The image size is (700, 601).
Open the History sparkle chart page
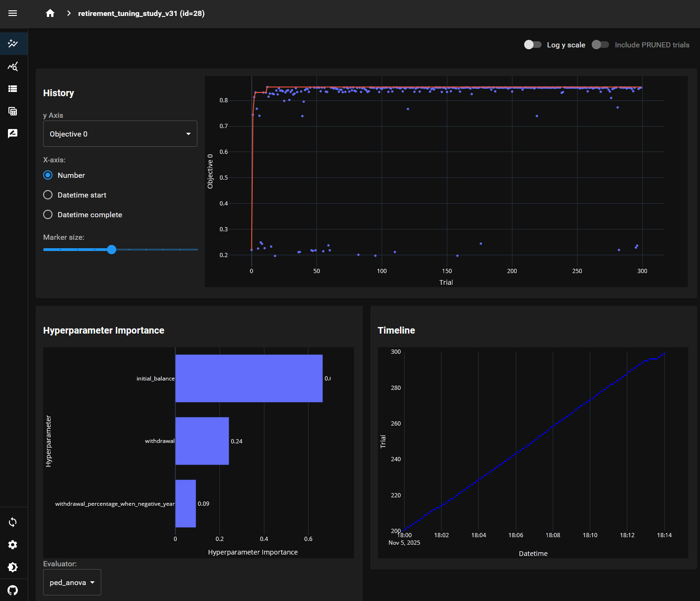(13, 44)
